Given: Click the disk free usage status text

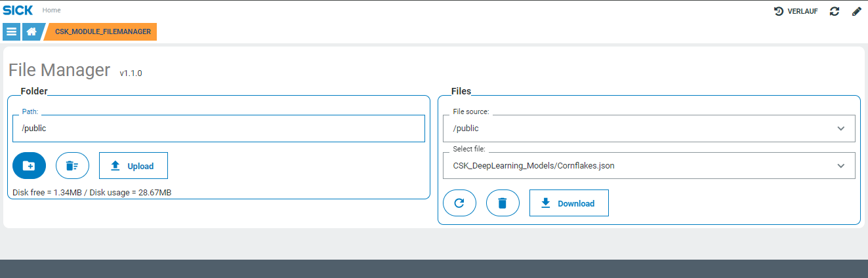Looking at the screenshot, I should [x=92, y=192].
